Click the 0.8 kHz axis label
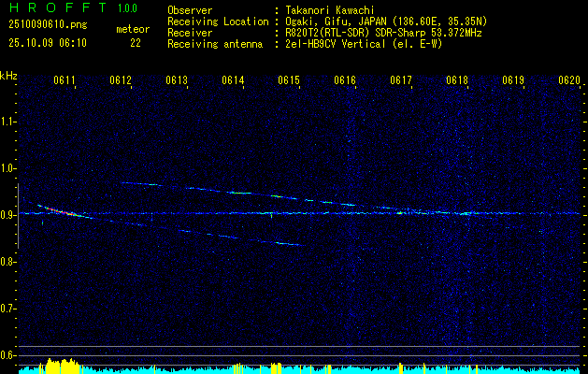This screenshot has height=374, width=588. (x=7, y=262)
